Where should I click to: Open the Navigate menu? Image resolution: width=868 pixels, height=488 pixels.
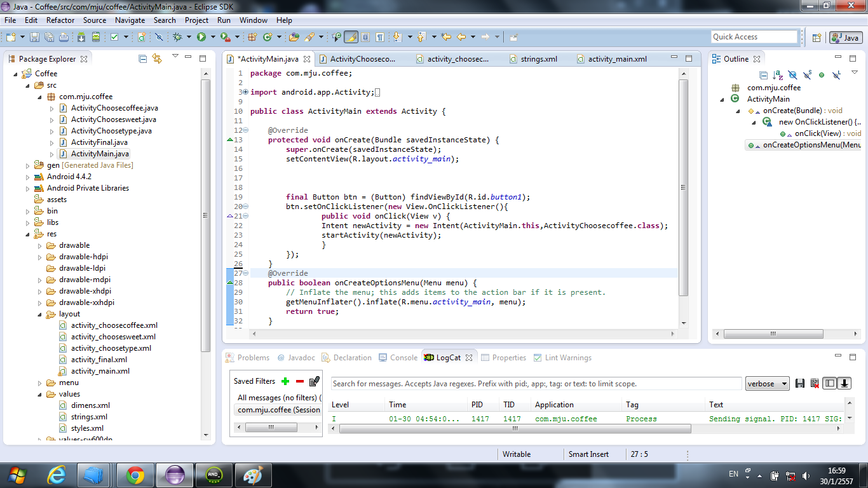pyautogui.click(x=130, y=20)
